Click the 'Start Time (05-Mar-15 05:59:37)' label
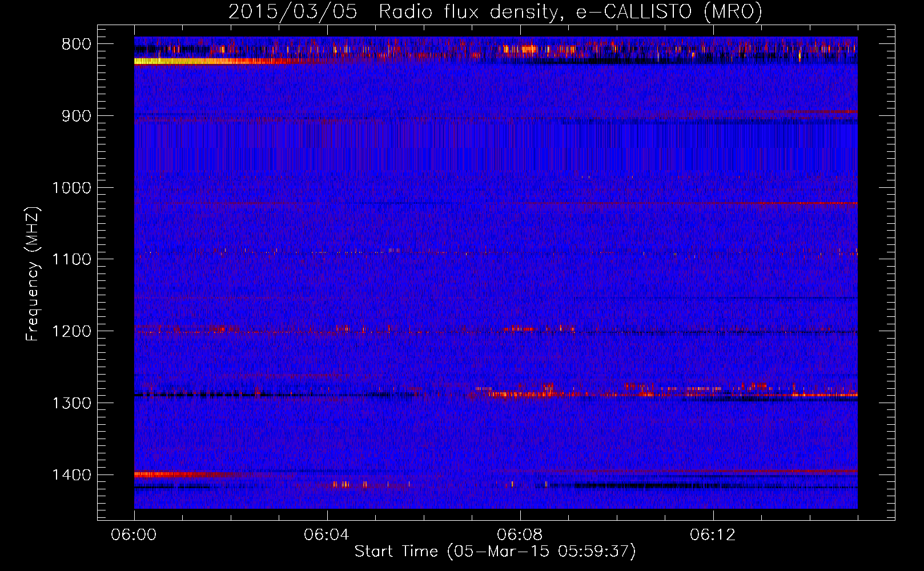Image resolution: width=924 pixels, height=571 pixels. click(x=495, y=552)
